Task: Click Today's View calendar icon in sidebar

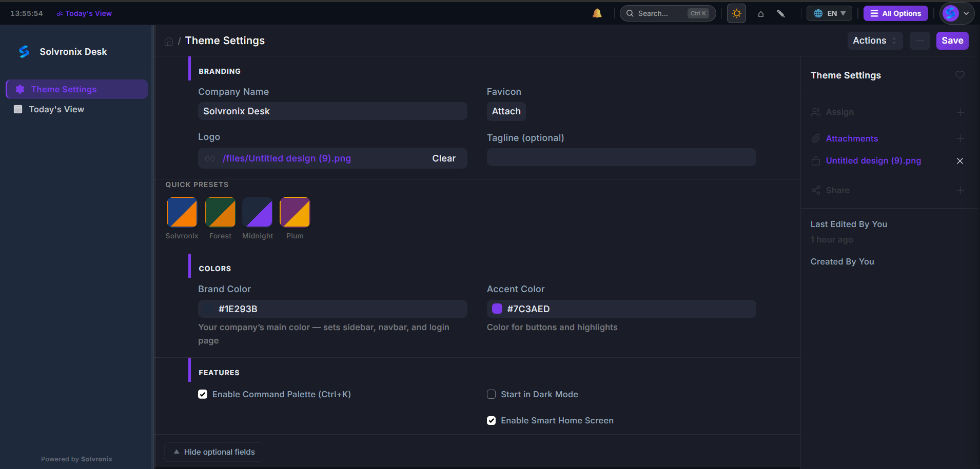Action: coord(18,109)
